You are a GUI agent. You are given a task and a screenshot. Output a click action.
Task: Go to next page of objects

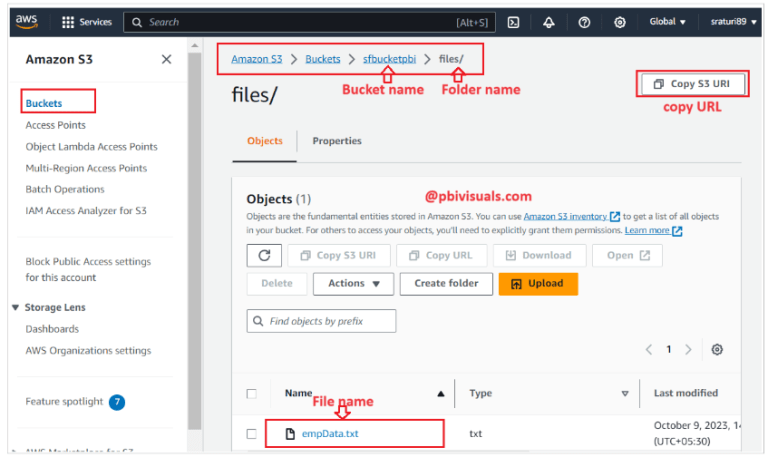tap(688, 349)
